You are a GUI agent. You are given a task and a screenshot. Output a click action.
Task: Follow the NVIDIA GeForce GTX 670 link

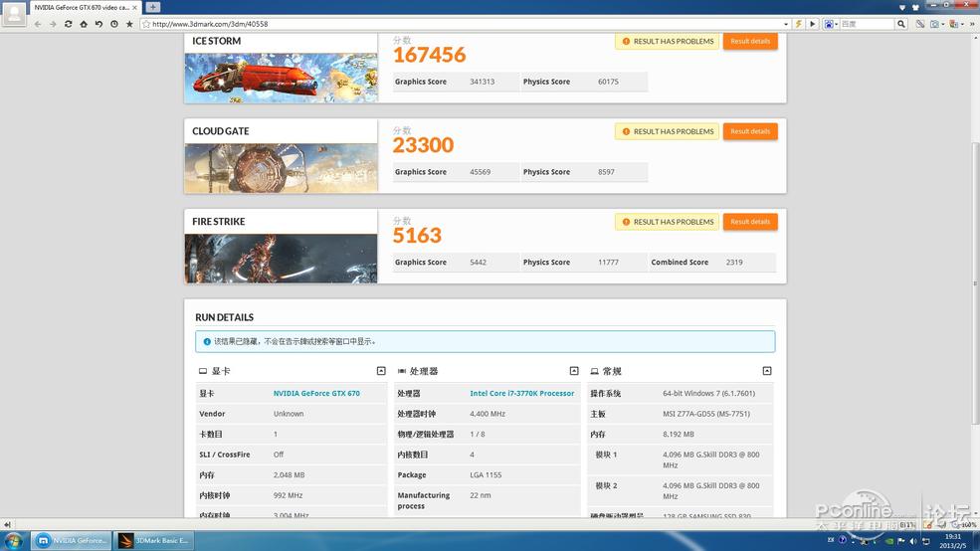(x=316, y=393)
